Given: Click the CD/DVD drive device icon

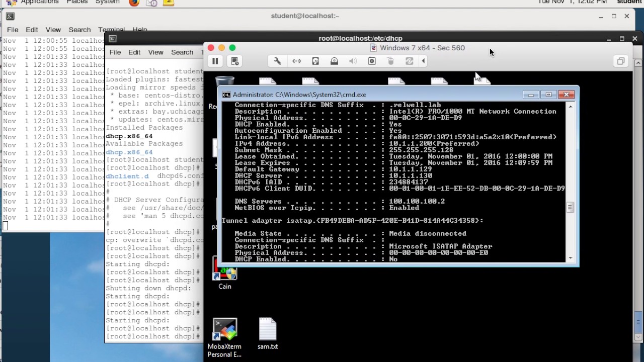Looking at the screenshot, I should (x=334, y=61).
